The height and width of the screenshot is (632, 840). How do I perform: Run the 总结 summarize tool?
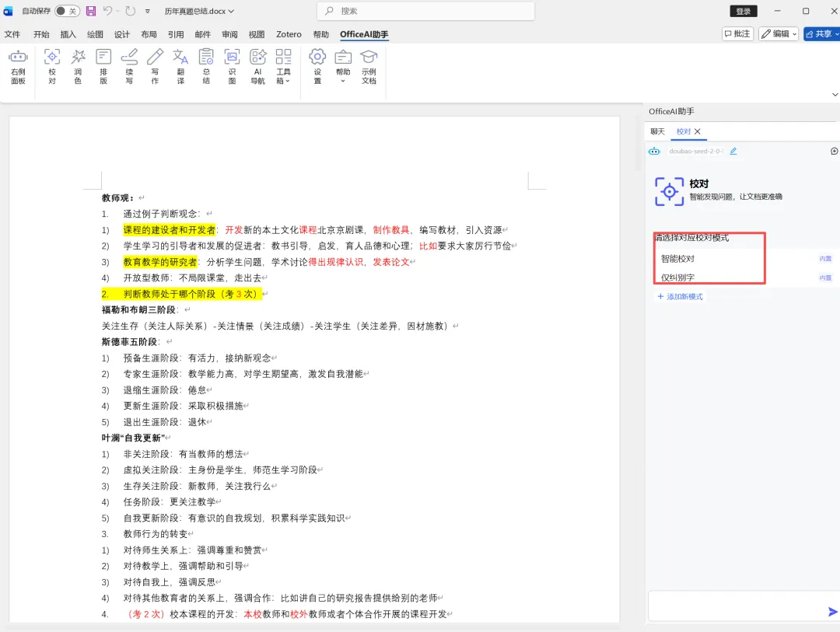206,67
